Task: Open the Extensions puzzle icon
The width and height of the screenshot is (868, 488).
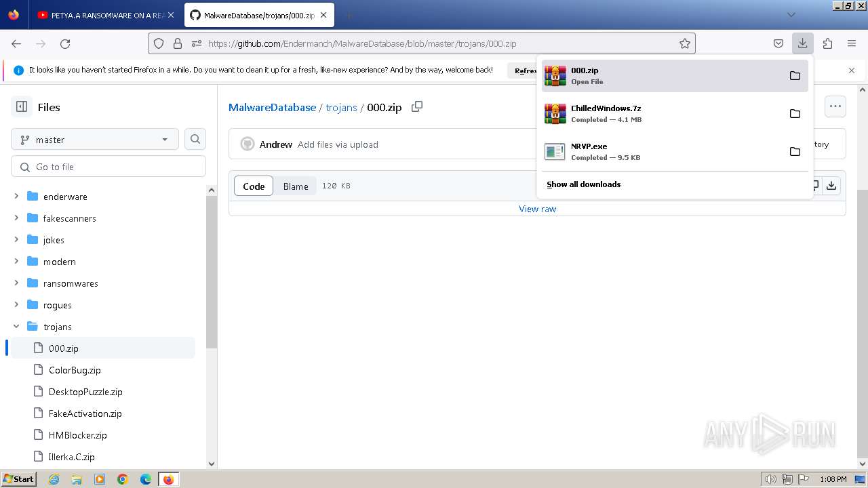Action: click(x=827, y=43)
